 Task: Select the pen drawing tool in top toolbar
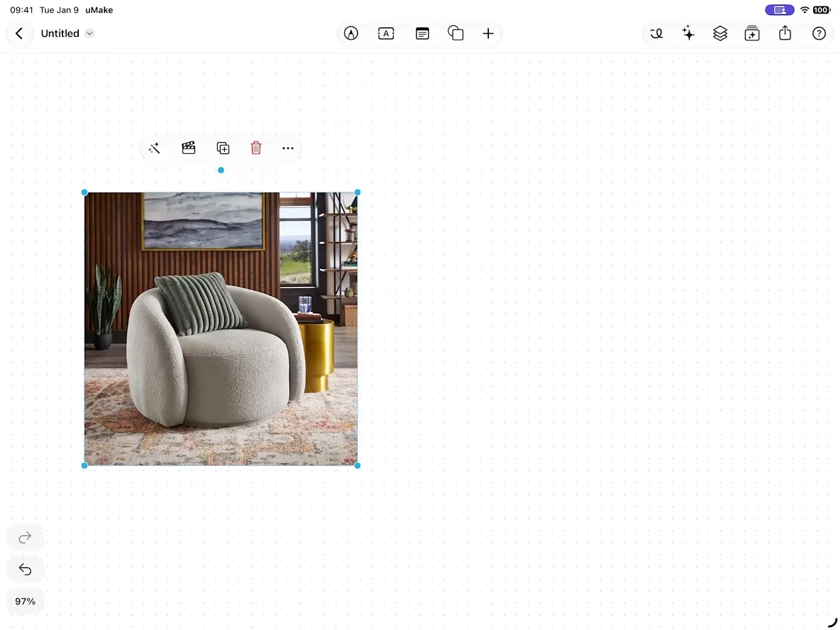351,33
